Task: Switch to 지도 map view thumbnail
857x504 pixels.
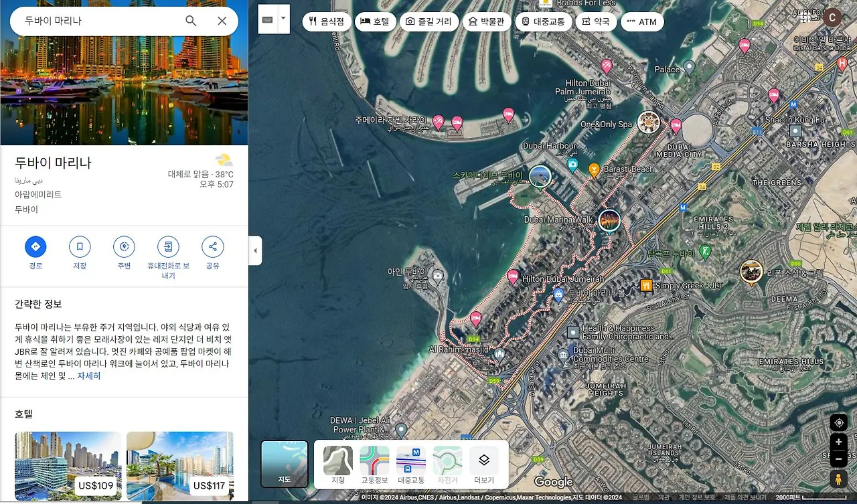Action: [285, 464]
